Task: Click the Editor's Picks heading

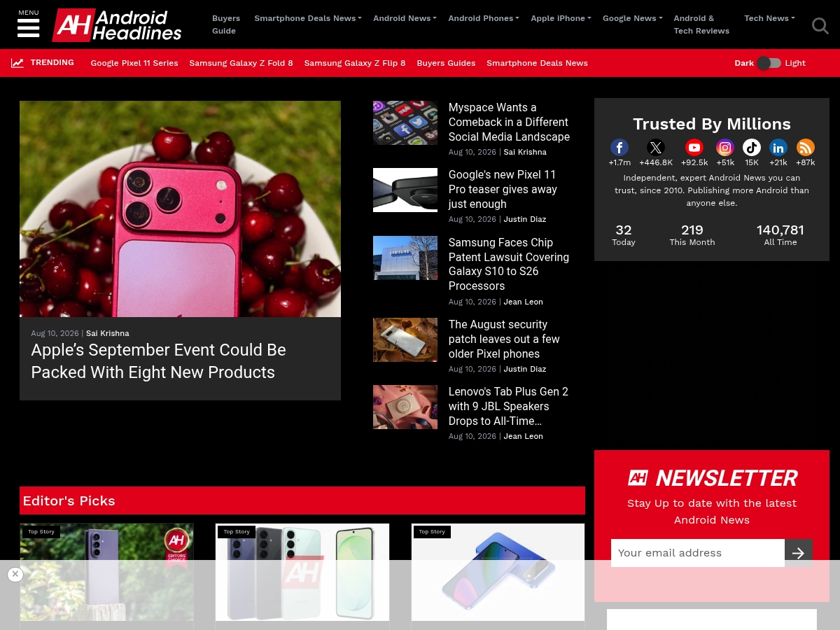Action: coord(69,500)
